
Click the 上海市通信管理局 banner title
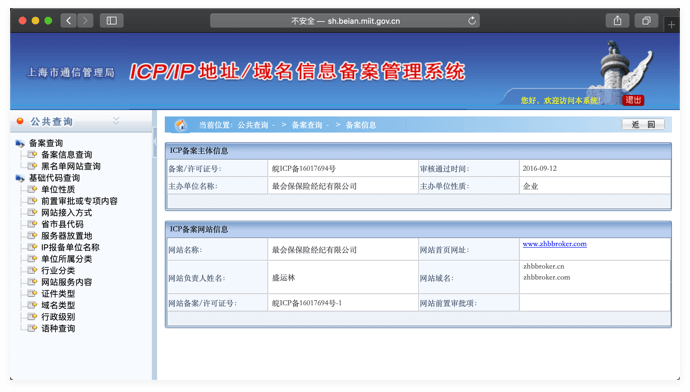(71, 72)
